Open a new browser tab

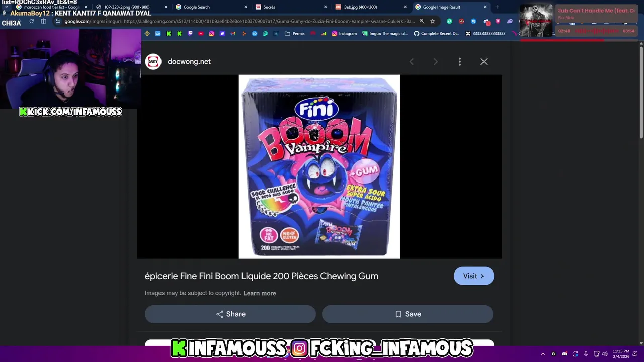click(x=497, y=7)
